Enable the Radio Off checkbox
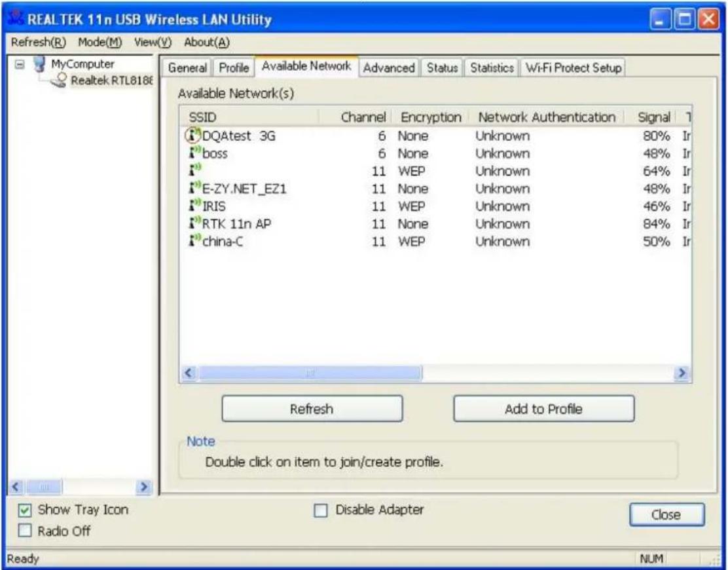Viewport: 728px width, 570px height. click(25, 531)
